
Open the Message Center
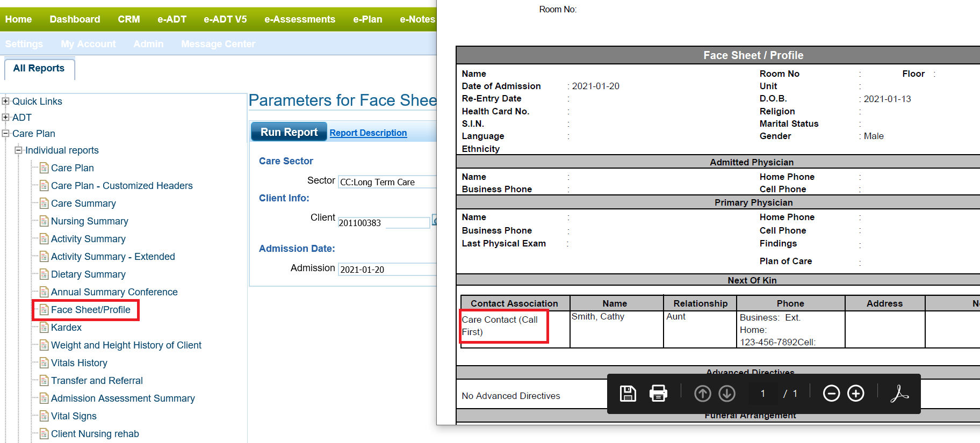(218, 44)
